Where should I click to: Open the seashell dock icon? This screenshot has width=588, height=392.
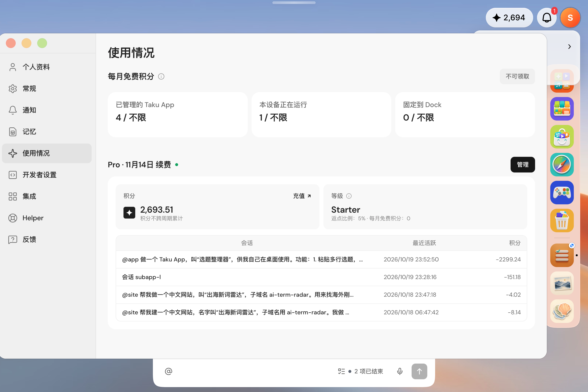tap(562, 311)
